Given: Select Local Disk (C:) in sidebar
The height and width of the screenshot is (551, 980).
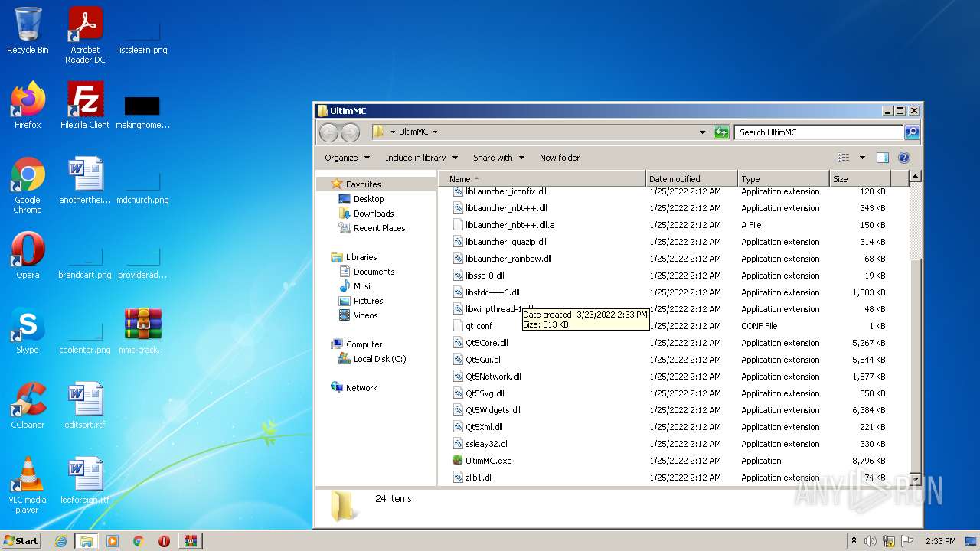Looking at the screenshot, I should pos(380,359).
